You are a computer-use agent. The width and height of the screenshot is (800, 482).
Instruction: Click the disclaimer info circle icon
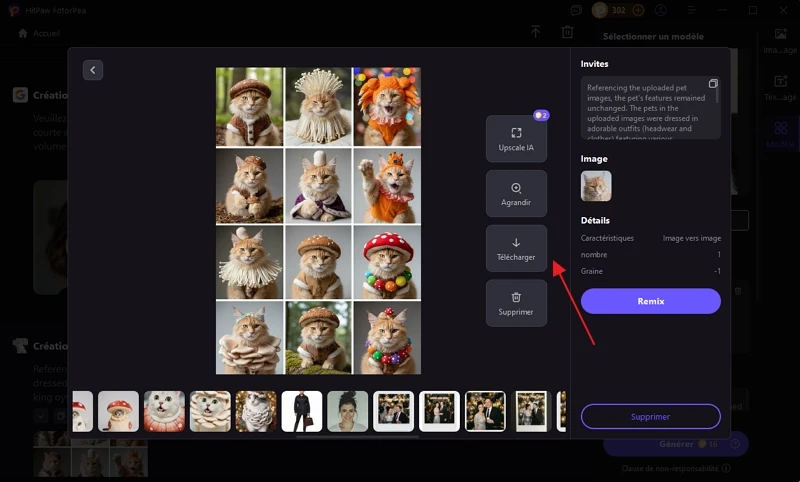tap(726, 468)
